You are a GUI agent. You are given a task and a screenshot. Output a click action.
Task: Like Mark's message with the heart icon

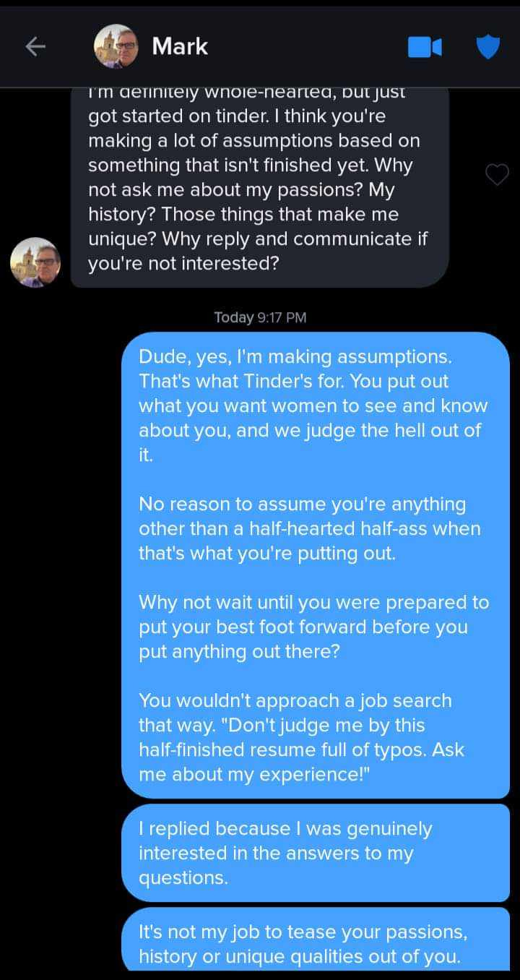(x=497, y=174)
